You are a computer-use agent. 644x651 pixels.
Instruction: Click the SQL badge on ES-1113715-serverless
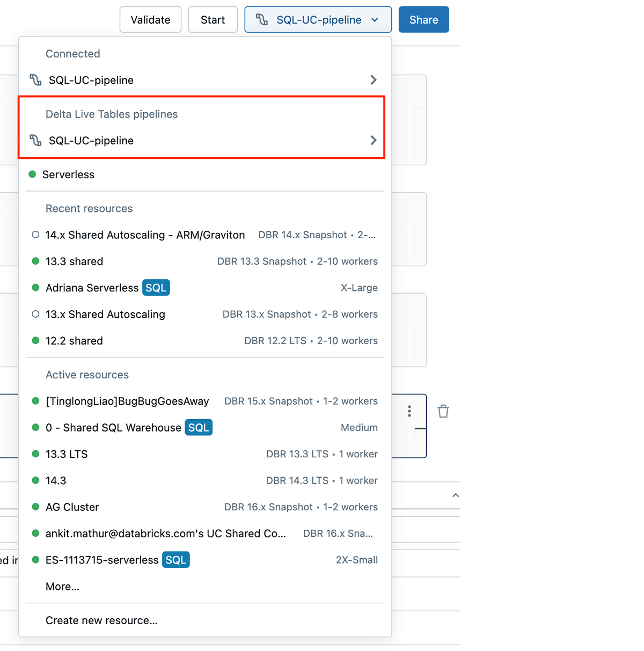(175, 560)
